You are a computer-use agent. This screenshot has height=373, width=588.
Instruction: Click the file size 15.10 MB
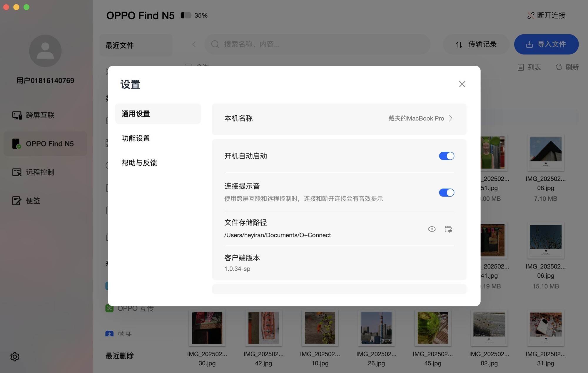coord(546,286)
